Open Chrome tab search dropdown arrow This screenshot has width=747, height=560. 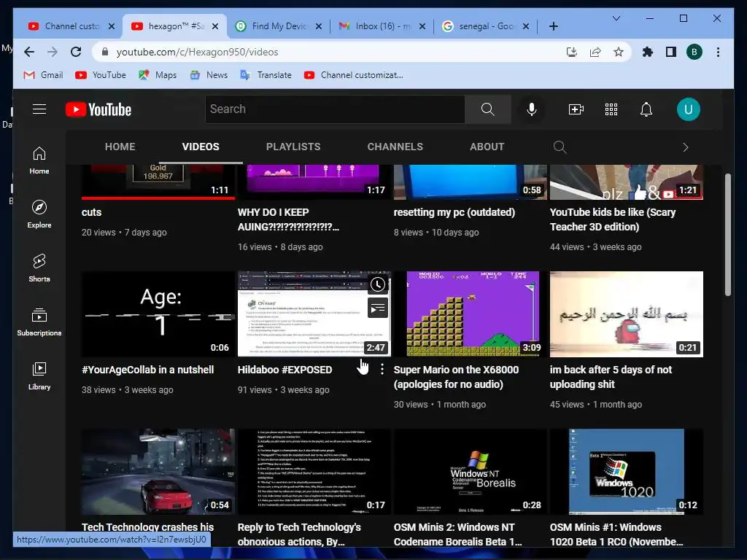point(616,18)
